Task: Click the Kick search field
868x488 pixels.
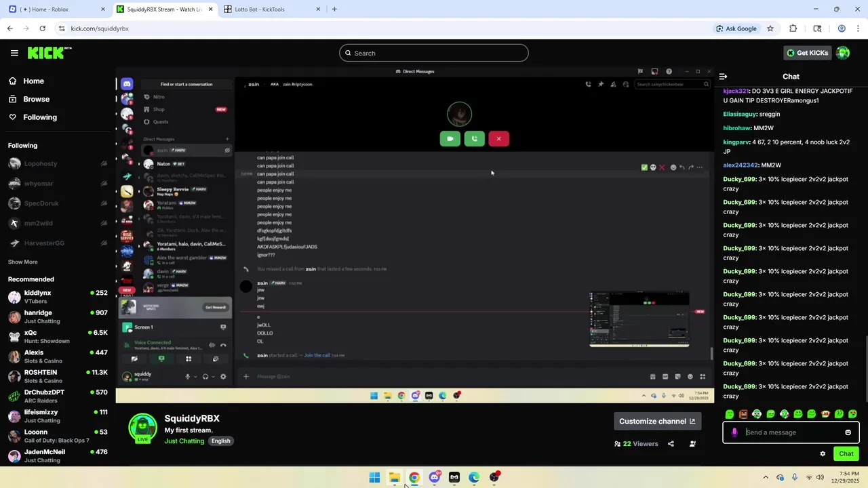Action: 434,53
